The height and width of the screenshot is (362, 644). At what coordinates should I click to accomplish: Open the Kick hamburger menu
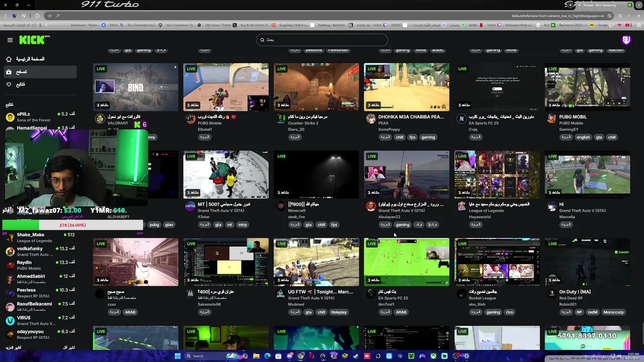(x=10, y=40)
